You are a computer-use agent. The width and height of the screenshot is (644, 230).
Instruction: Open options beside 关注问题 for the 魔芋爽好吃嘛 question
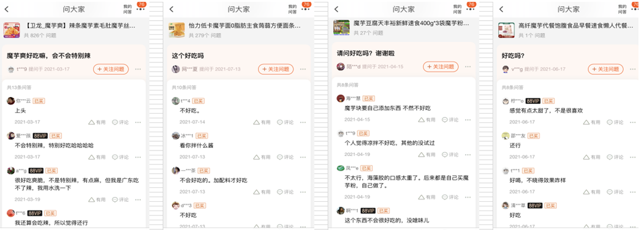[138, 69]
